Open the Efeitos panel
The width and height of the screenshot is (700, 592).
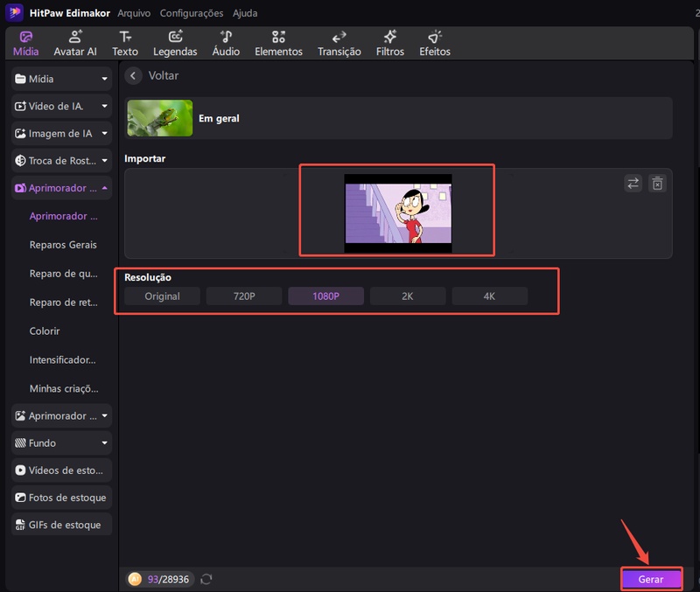click(435, 43)
